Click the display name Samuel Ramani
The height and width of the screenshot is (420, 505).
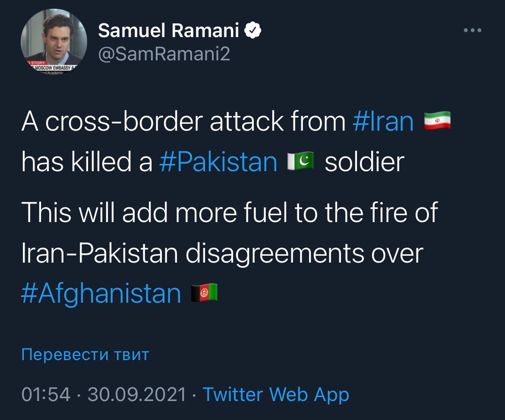168,30
